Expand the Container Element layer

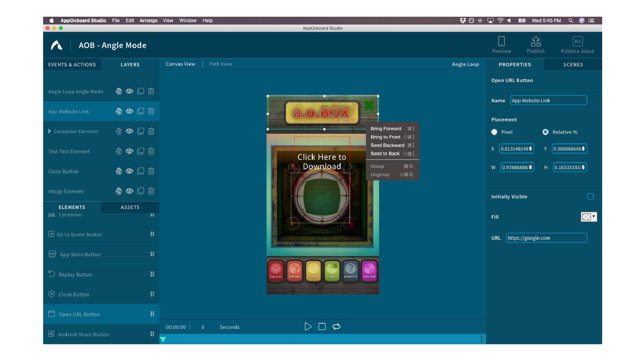tap(50, 131)
